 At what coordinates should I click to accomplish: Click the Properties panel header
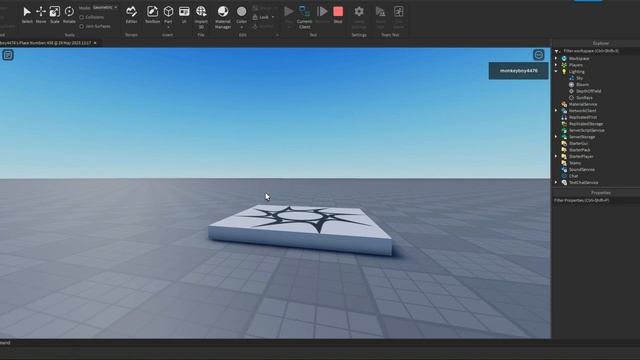[600, 193]
